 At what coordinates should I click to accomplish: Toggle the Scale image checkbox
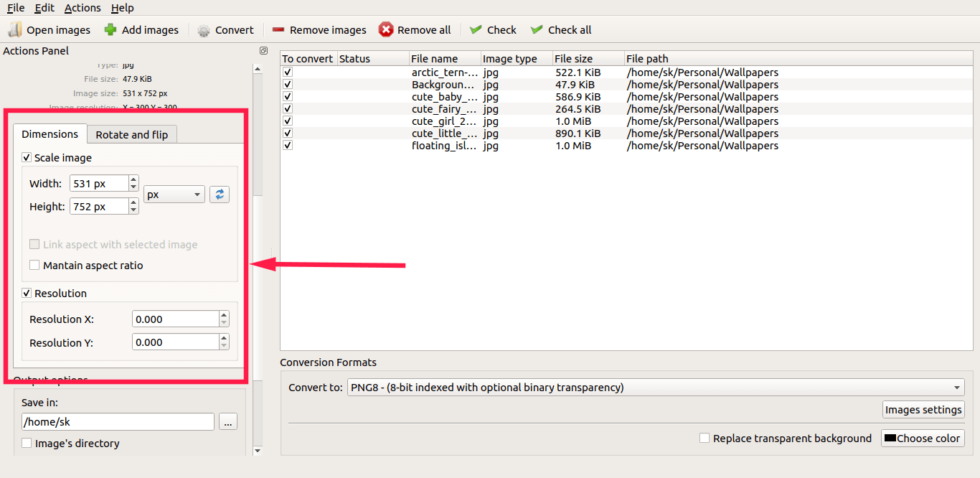[27, 157]
